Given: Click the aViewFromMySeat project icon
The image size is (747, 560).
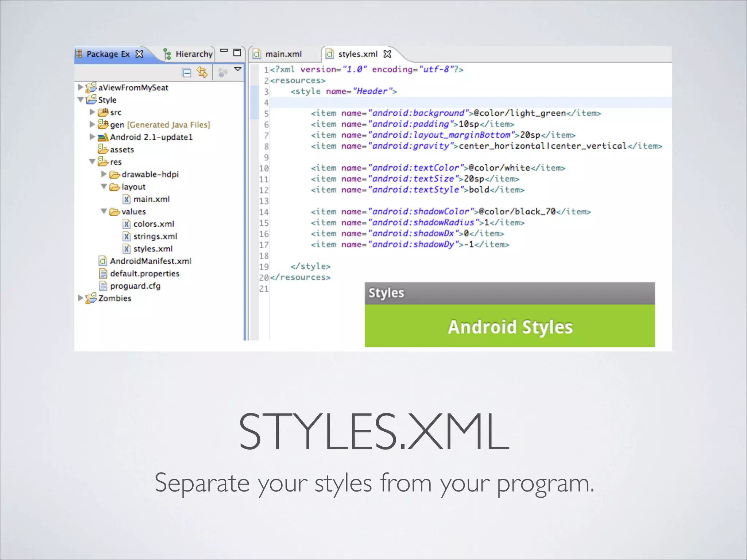Looking at the screenshot, I should (x=91, y=87).
